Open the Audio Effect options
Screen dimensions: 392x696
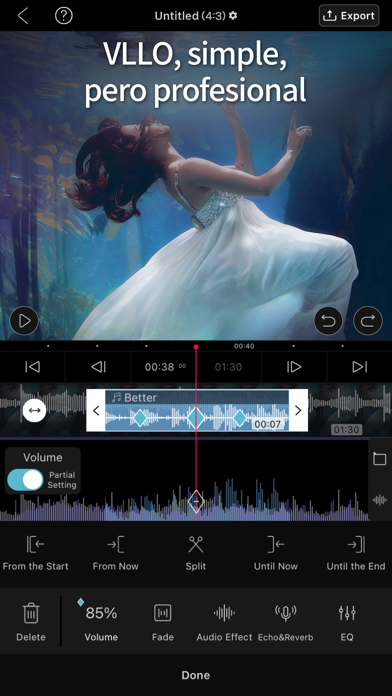point(224,622)
